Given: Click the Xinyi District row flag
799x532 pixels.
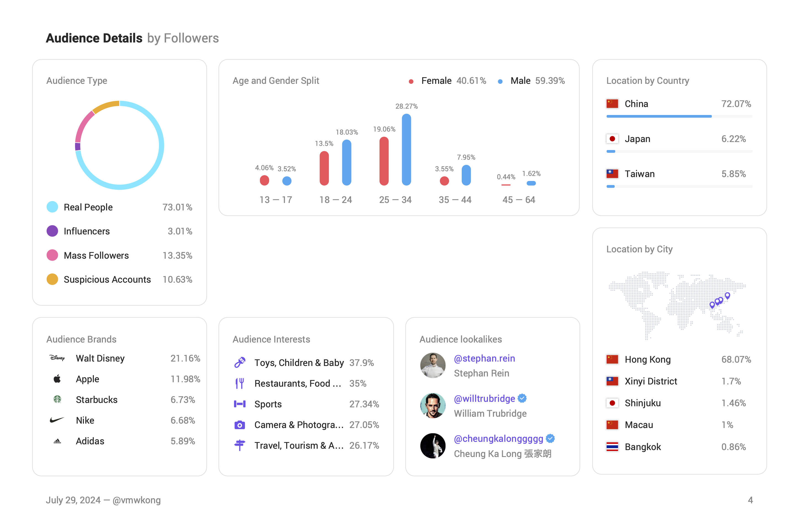Looking at the screenshot, I should pyautogui.click(x=612, y=381).
